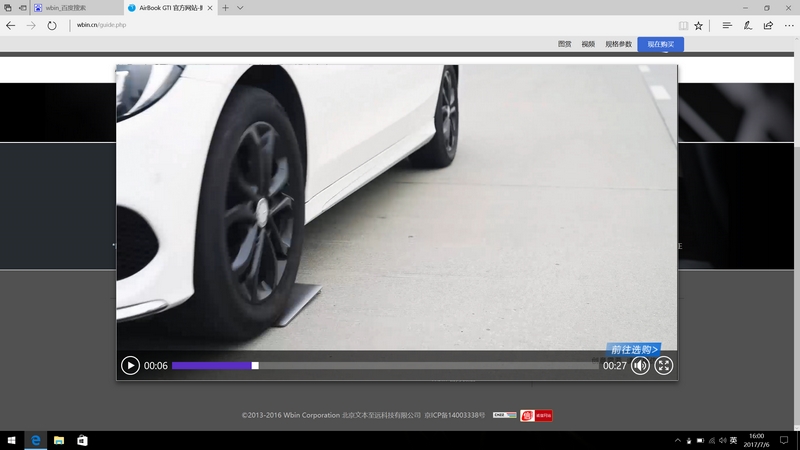The width and height of the screenshot is (800, 450).
Task: Play the video with the play button
Action: tap(130, 366)
